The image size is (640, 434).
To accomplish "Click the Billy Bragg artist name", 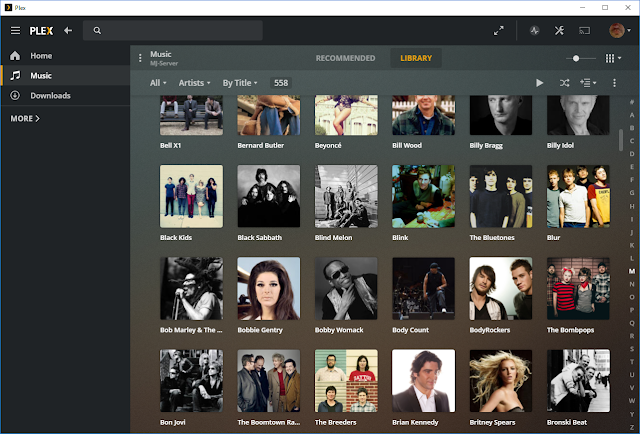I will [486, 145].
